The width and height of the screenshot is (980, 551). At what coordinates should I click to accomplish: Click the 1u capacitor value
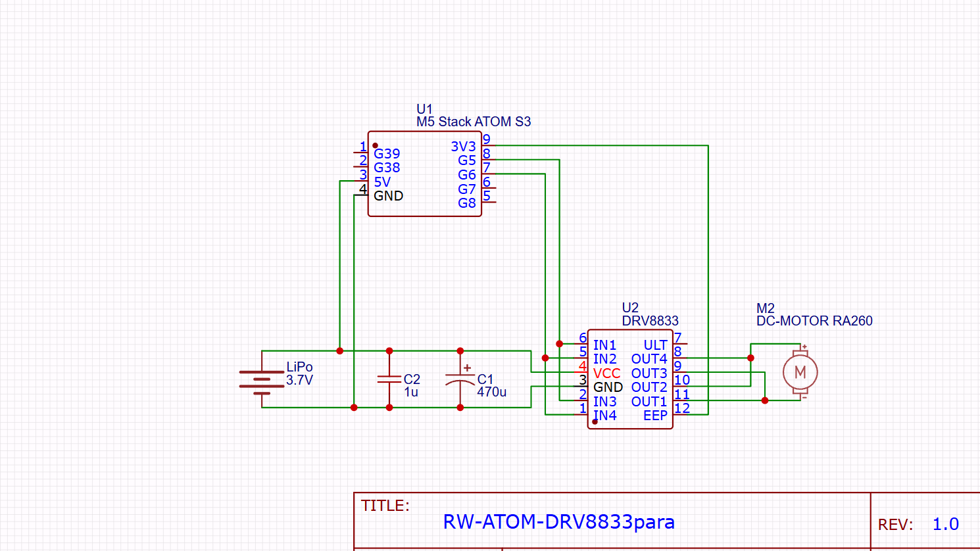(x=411, y=392)
